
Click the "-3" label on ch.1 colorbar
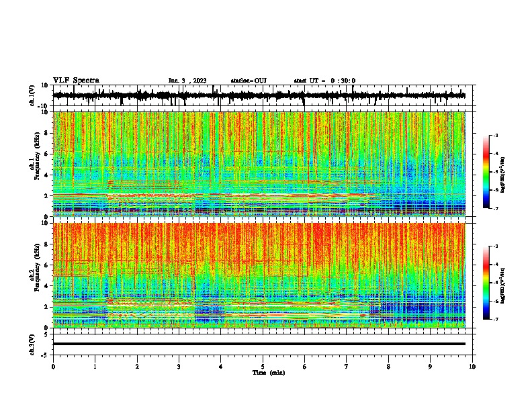coord(495,136)
